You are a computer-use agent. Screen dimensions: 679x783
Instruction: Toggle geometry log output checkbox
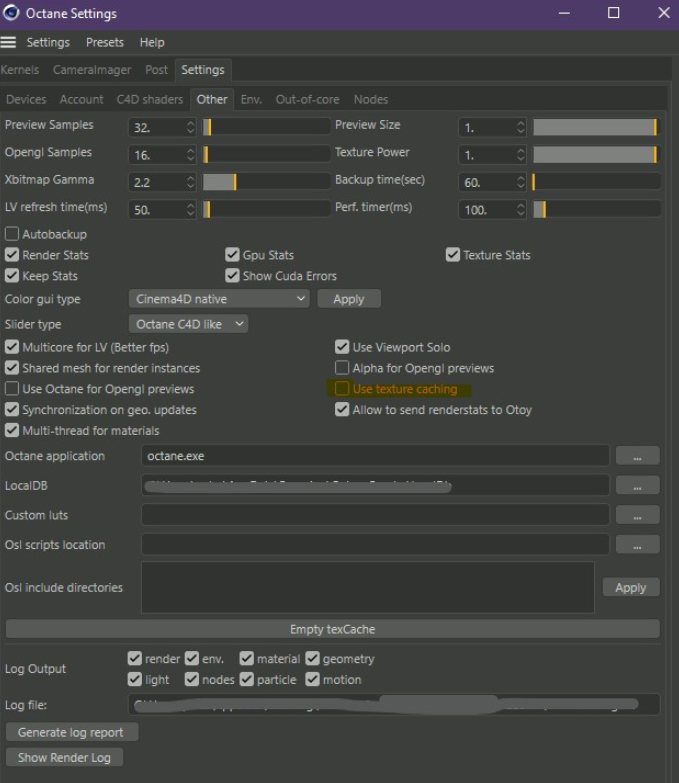[x=313, y=659]
